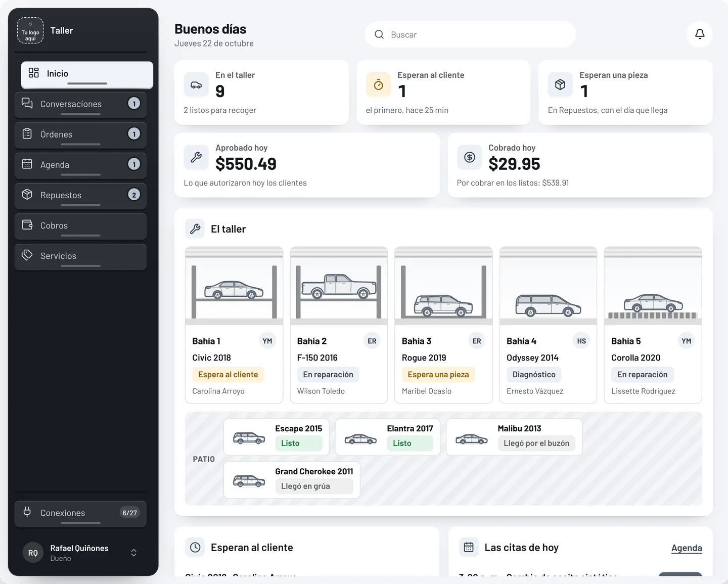Select the Bahía 1 Civic 2018 card
The width and height of the screenshot is (728, 584).
tap(234, 325)
